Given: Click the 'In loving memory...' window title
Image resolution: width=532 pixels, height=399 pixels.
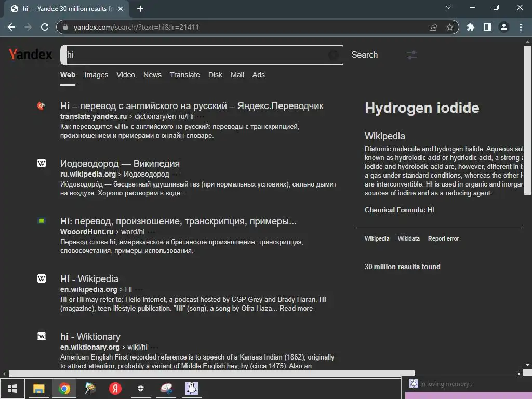Looking at the screenshot, I should [447, 384].
